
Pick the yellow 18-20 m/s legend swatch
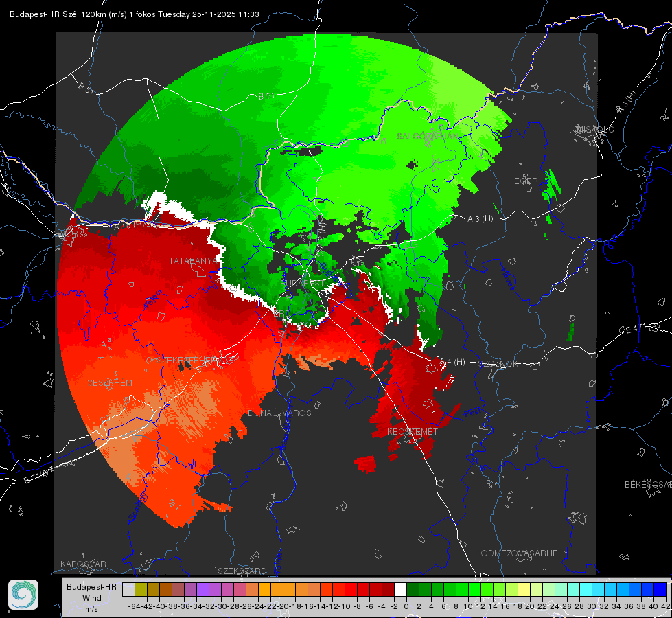[524, 589]
